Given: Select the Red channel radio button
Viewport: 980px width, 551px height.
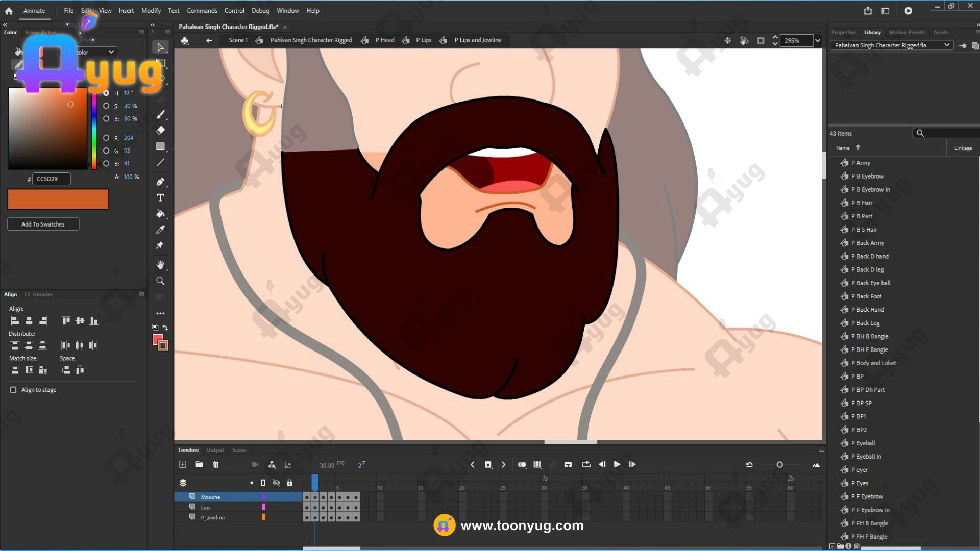Looking at the screenshot, I should tap(106, 138).
